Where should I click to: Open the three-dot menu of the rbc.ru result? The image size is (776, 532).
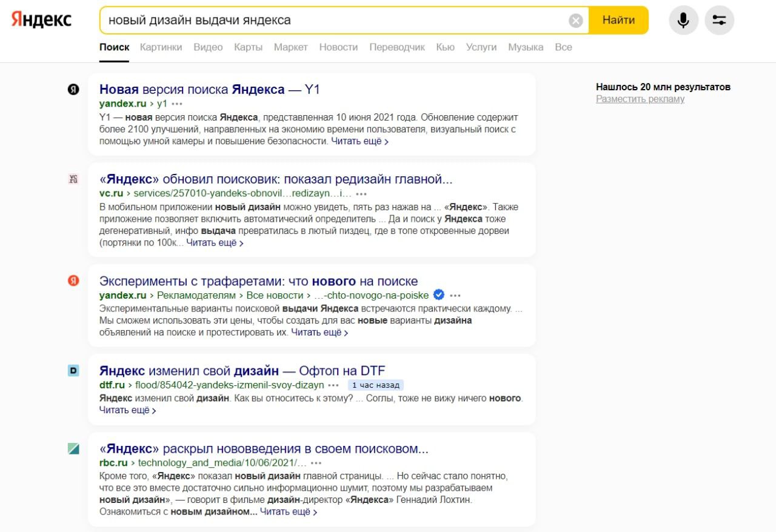pos(318,464)
